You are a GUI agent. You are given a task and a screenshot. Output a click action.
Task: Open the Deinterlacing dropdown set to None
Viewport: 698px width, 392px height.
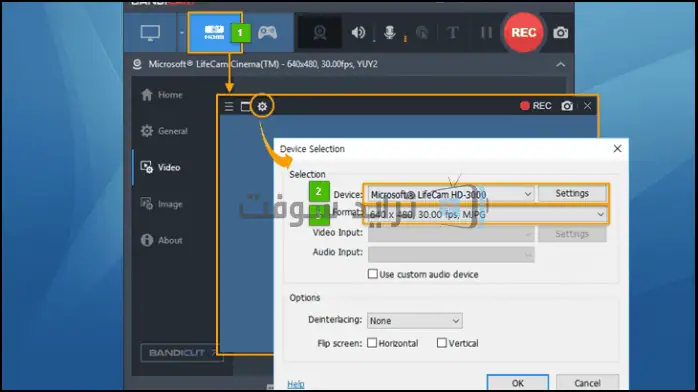click(414, 321)
